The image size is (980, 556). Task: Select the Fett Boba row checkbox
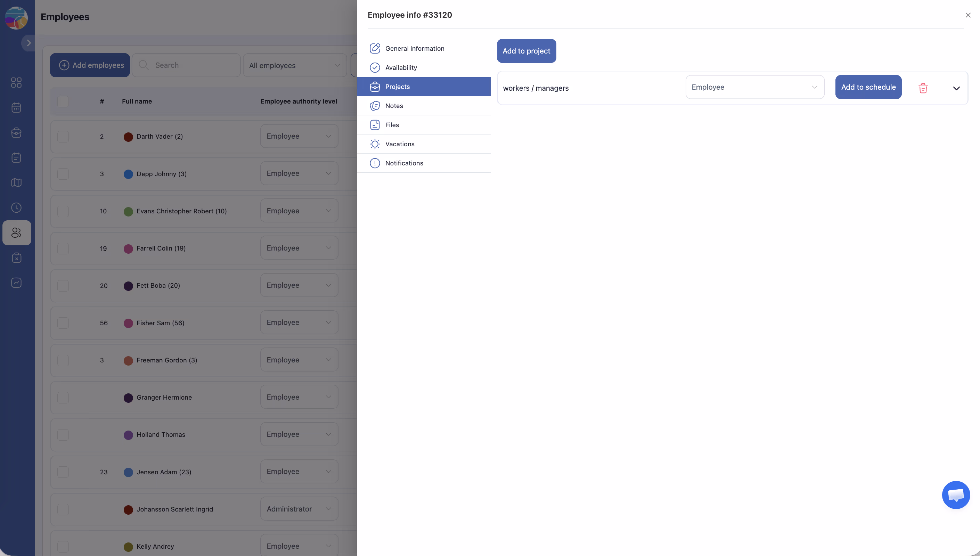(x=63, y=286)
